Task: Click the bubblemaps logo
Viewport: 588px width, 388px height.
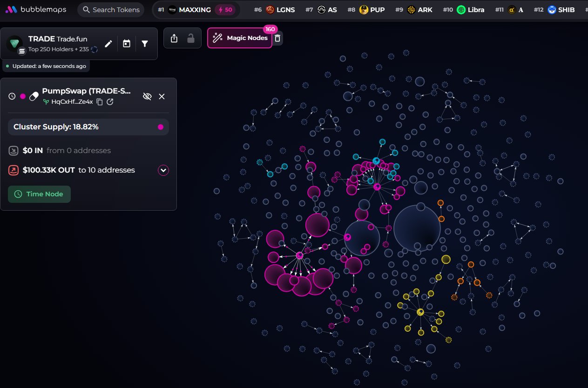Action: pos(36,9)
